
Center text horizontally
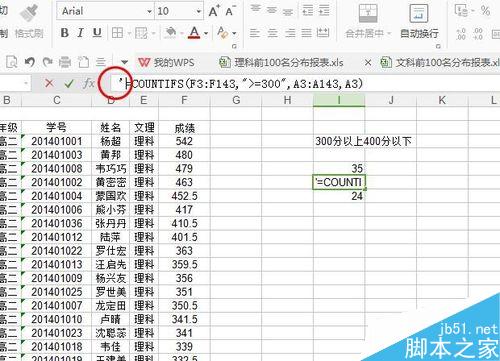[272, 33]
